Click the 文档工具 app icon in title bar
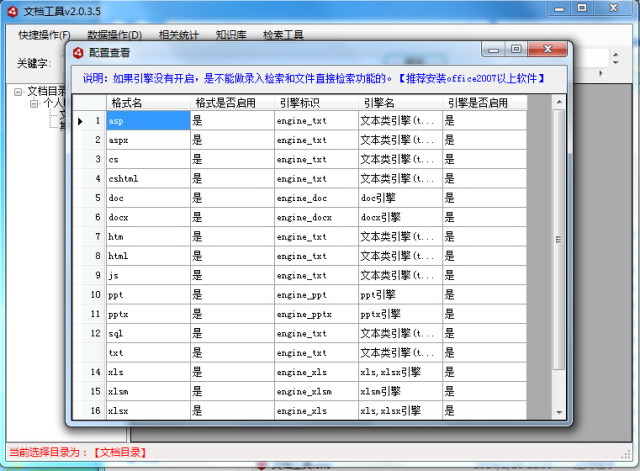 [13, 11]
